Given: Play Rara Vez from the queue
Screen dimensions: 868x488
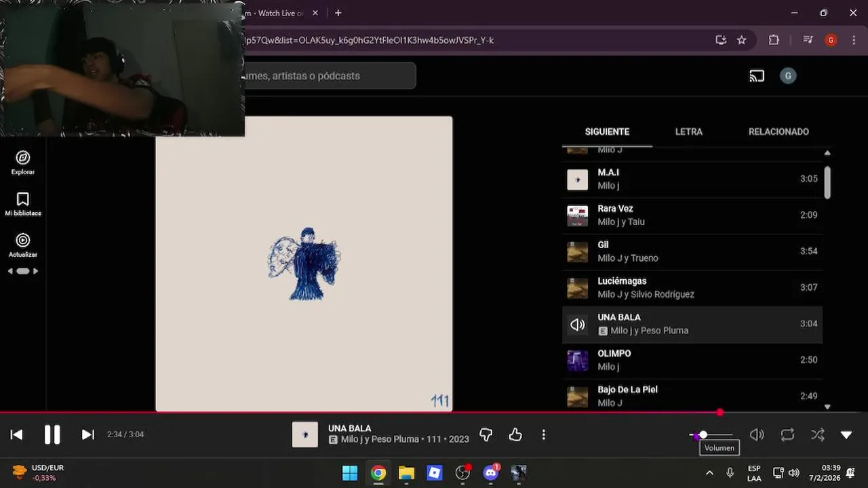Looking at the screenshot, I should pos(692,216).
